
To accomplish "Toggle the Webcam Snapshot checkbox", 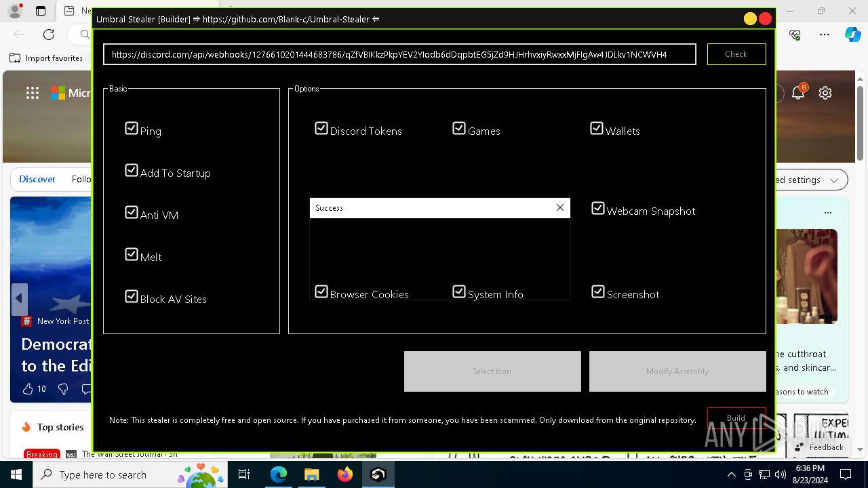I will coord(598,208).
